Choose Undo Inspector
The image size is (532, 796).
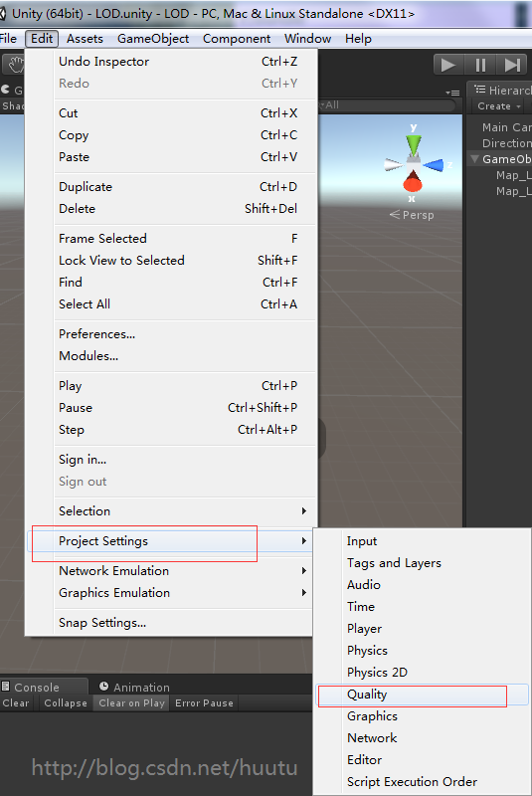coord(170,62)
